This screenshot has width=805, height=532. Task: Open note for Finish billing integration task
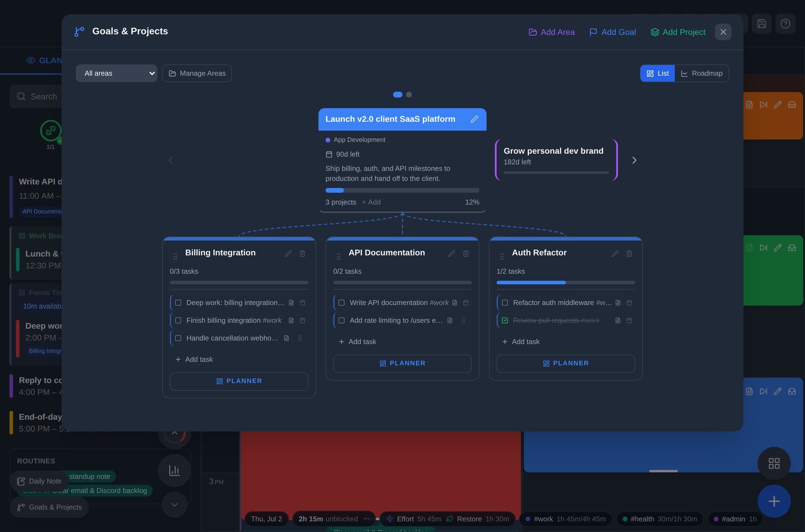pyautogui.click(x=291, y=320)
